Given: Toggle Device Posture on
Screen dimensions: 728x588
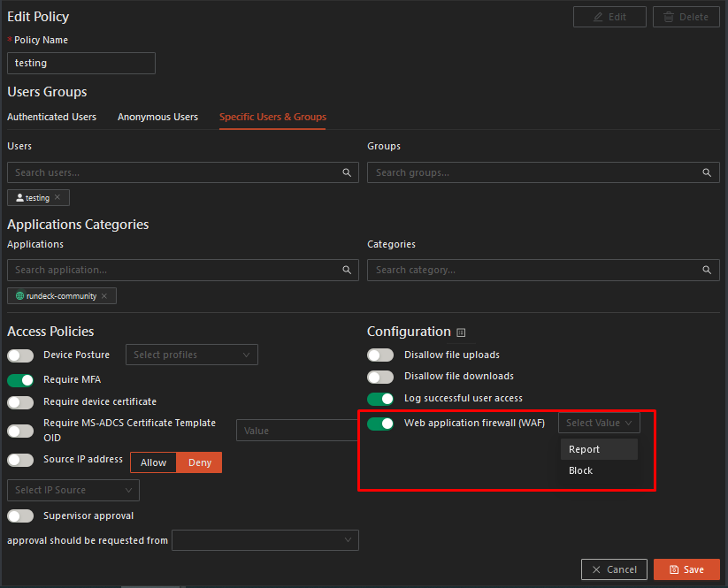Looking at the screenshot, I should click(20, 355).
